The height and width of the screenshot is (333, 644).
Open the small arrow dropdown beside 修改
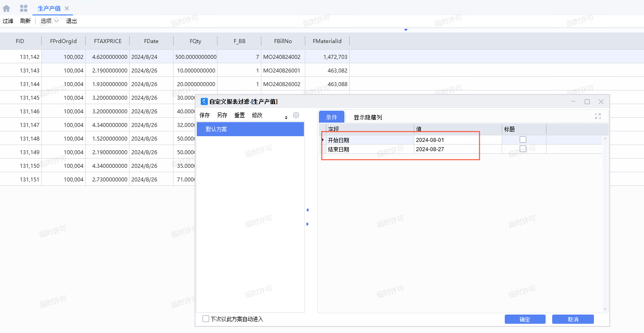[286, 117]
